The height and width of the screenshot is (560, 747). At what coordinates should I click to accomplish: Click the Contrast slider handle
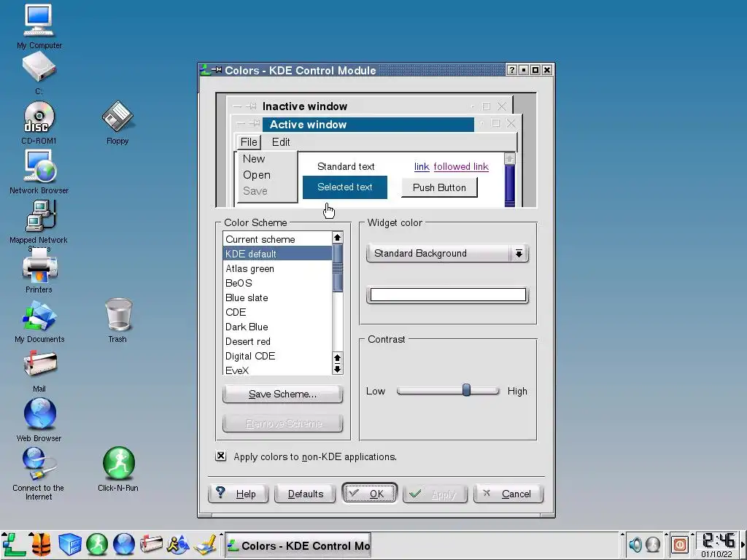[466, 390]
